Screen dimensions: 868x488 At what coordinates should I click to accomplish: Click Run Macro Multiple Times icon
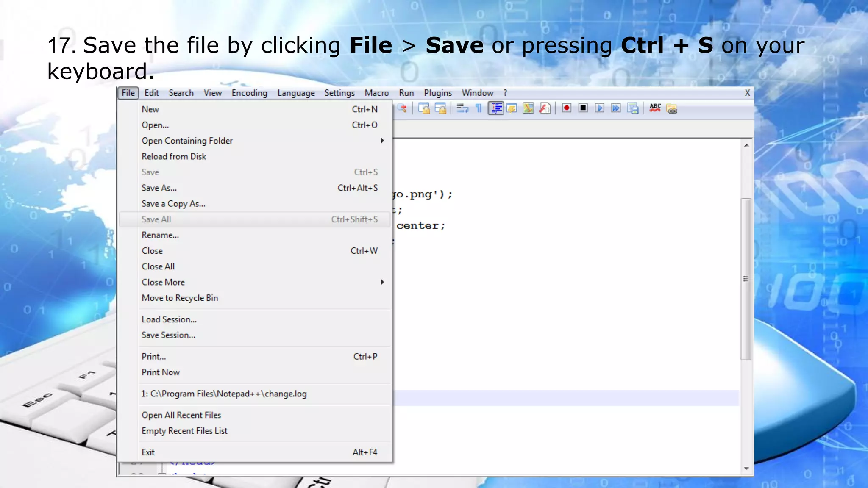pos(616,108)
